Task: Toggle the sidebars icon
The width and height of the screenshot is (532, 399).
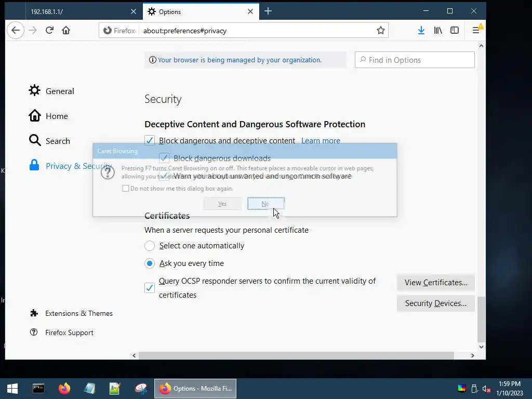Action: (x=455, y=31)
